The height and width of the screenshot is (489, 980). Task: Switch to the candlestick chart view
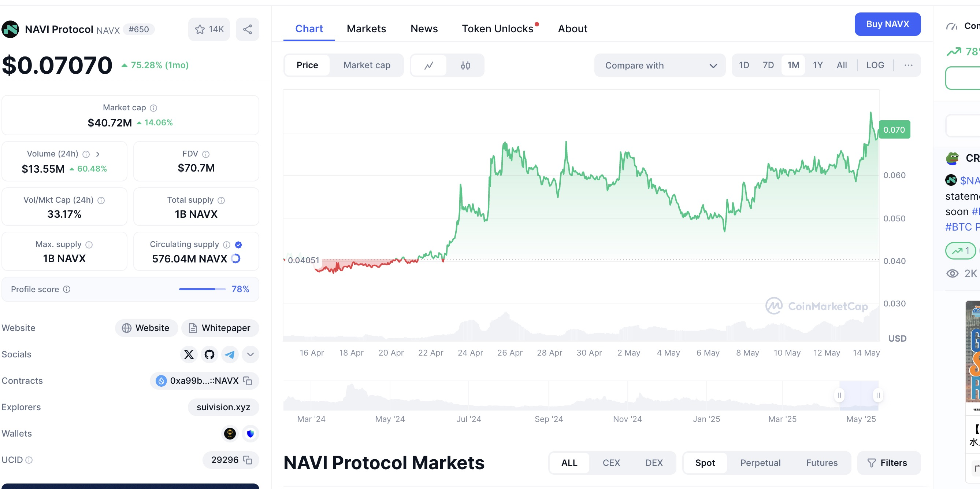[465, 65]
